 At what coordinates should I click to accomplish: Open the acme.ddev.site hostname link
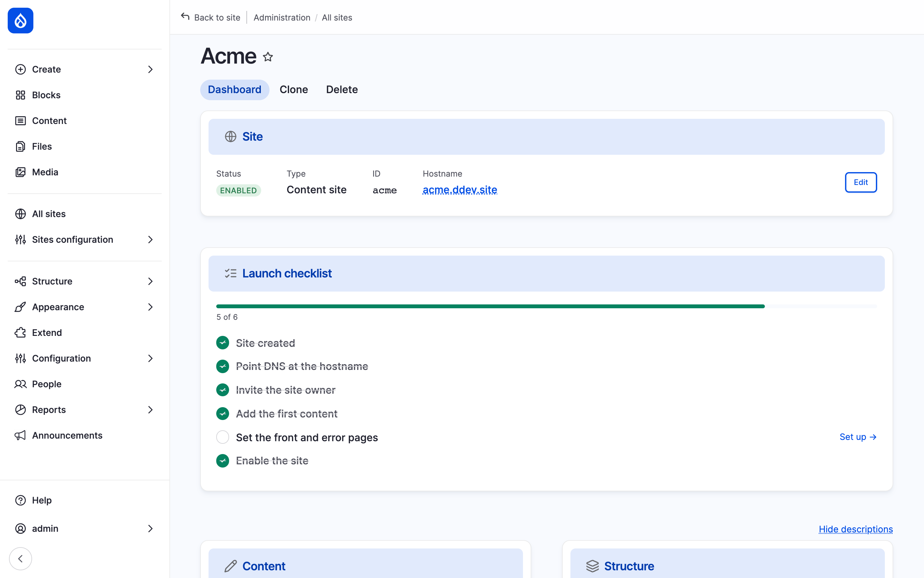click(460, 189)
